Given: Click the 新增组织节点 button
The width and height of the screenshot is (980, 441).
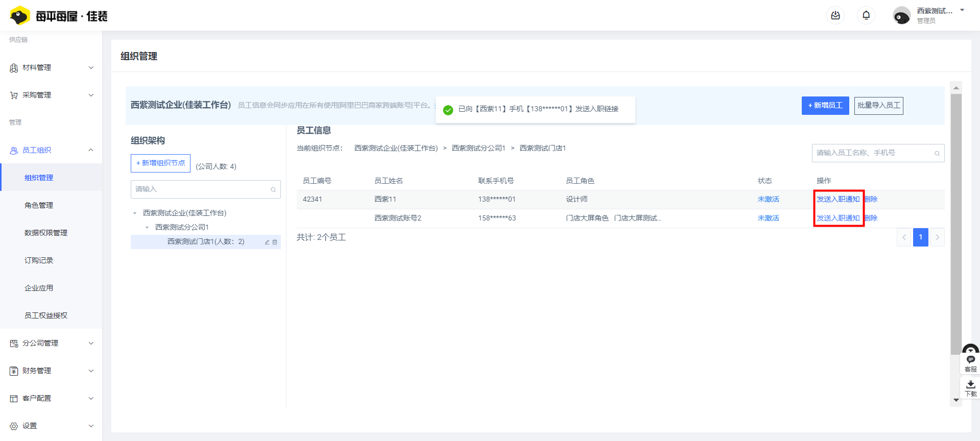Looking at the screenshot, I should click(160, 163).
